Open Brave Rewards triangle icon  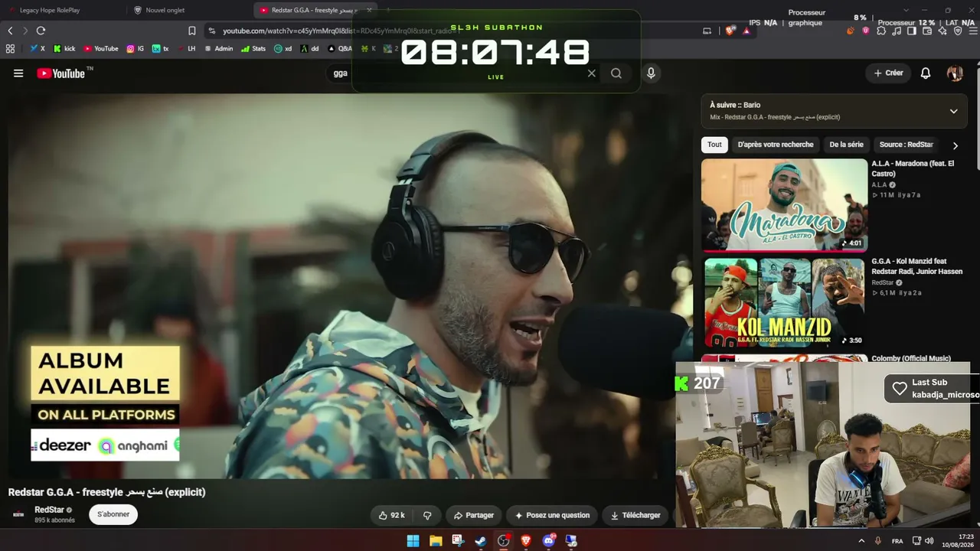tap(746, 31)
